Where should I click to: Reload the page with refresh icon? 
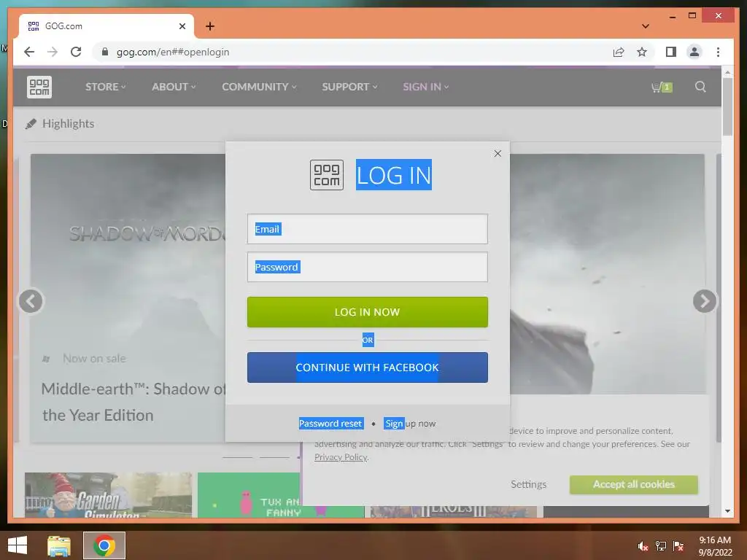pos(76,52)
